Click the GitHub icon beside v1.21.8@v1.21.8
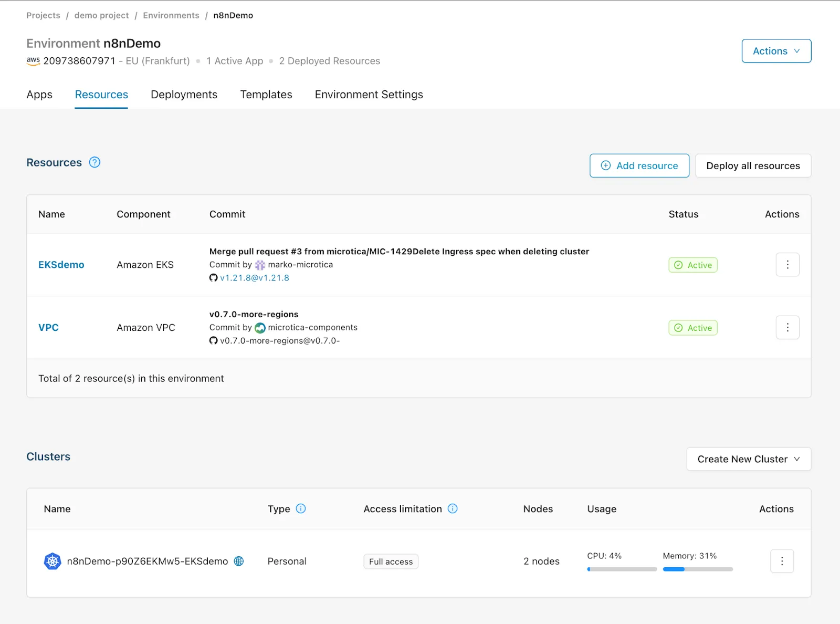The image size is (840, 624). pos(213,278)
